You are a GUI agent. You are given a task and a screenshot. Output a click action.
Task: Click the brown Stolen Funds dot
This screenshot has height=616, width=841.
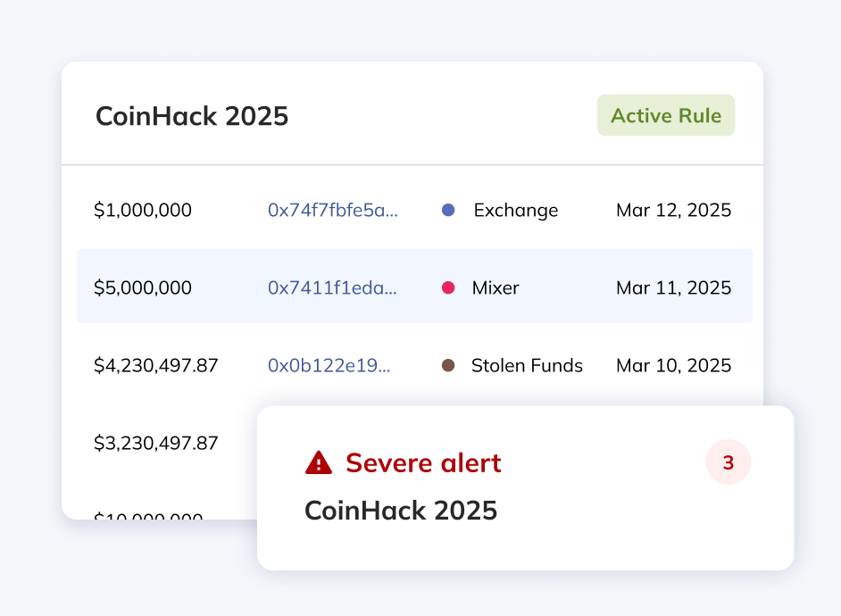(x=448, y=365)
